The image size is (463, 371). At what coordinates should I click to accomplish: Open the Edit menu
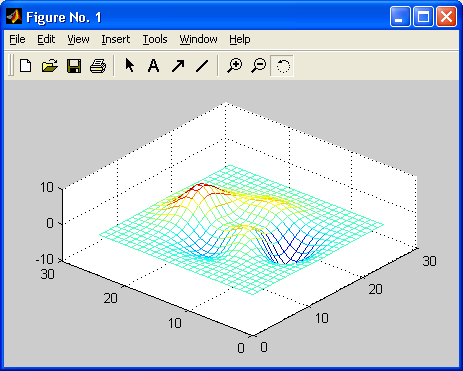pyautogui.click(x=46, y=39)
